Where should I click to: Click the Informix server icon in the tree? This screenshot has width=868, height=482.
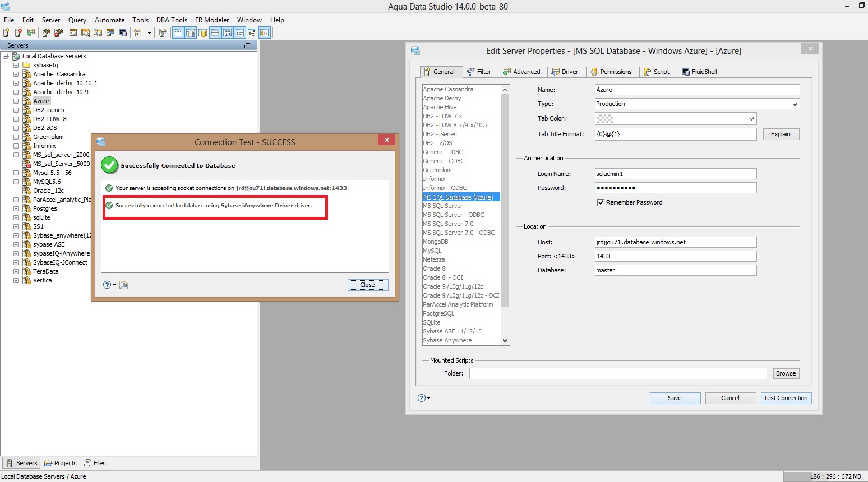tap(26, 146)
